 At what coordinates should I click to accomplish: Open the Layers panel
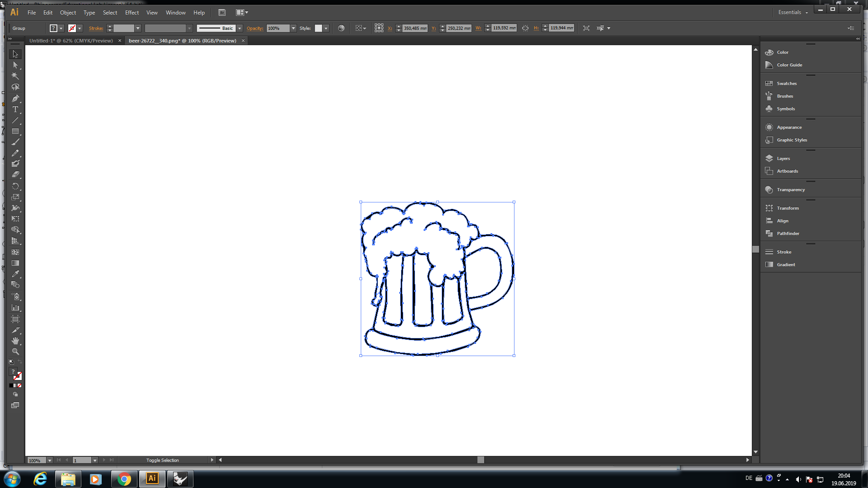point(783,159)
